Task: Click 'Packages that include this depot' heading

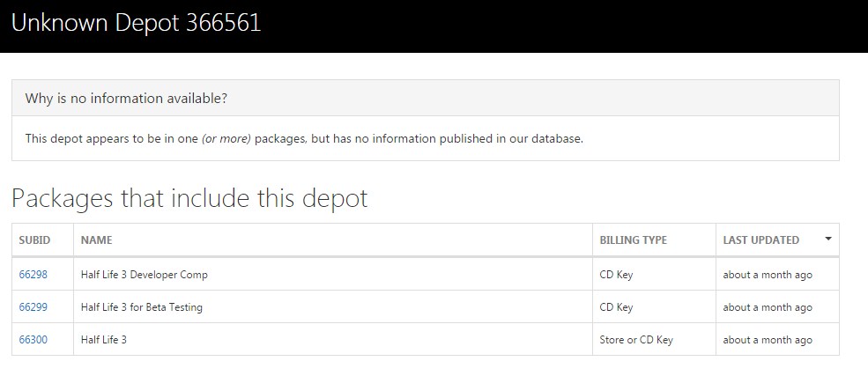Action: point(189,198)
